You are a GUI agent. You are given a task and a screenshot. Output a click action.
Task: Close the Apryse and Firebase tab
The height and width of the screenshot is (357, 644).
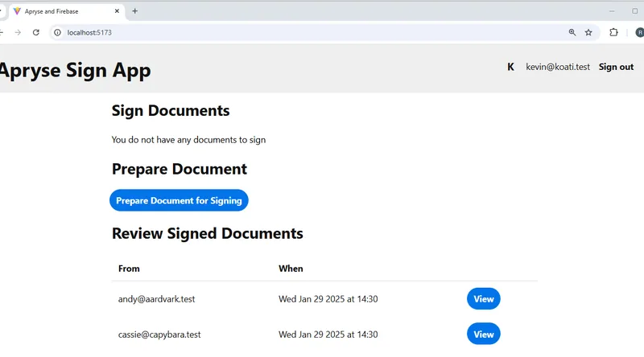(x=117, y=11)
